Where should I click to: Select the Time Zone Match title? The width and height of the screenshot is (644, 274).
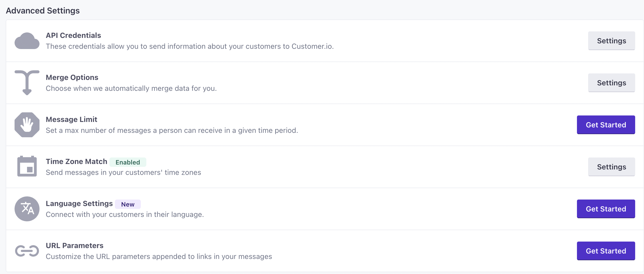pyautogui.click(x=76, y=161)
